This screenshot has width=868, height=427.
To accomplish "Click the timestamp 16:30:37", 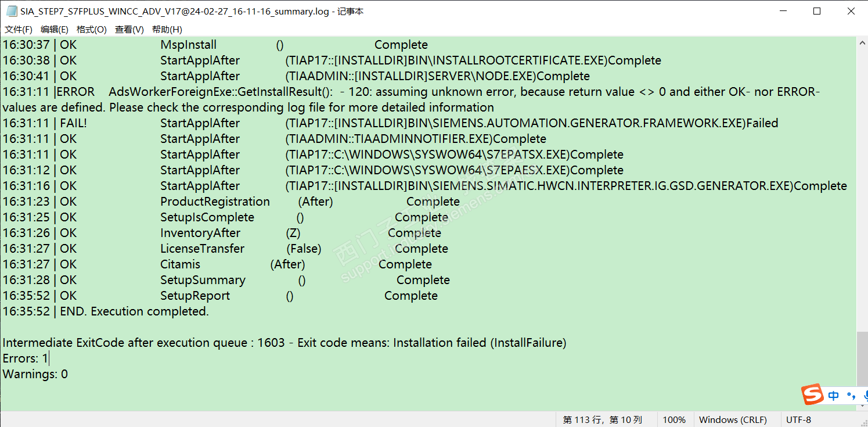I will tap(26, 45).
